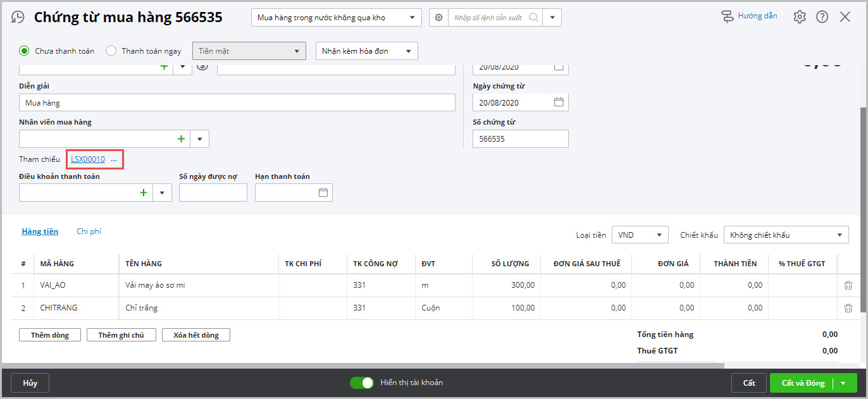
Task: Open the settings gear at top right
Action: coord(800,17)
